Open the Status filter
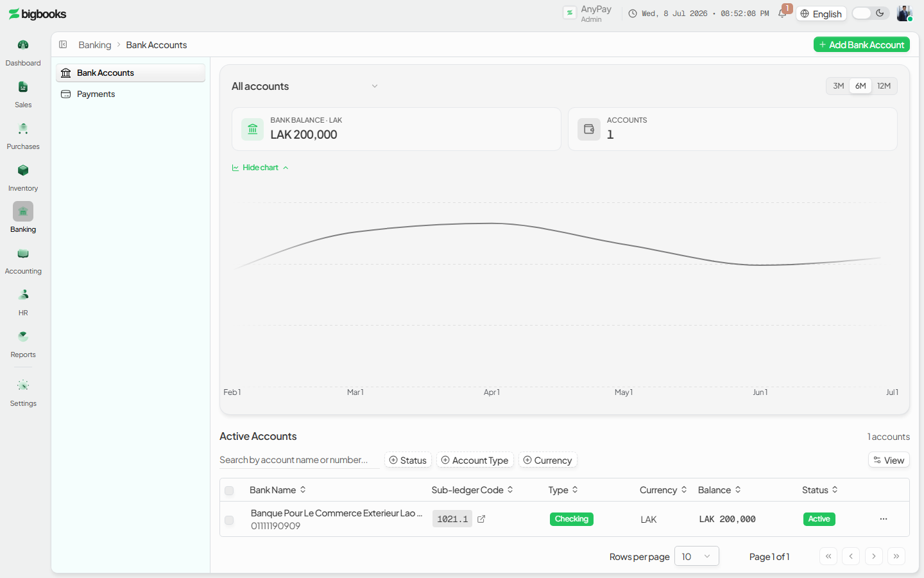Screen dimensions: 924x578 [408, 460]
